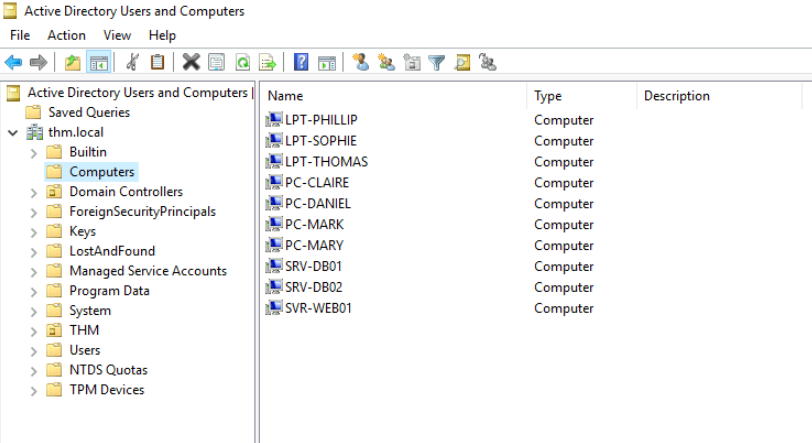Screen dimensions: 812x443
Task: Open the Action menu
Action: tap(66, 35)
